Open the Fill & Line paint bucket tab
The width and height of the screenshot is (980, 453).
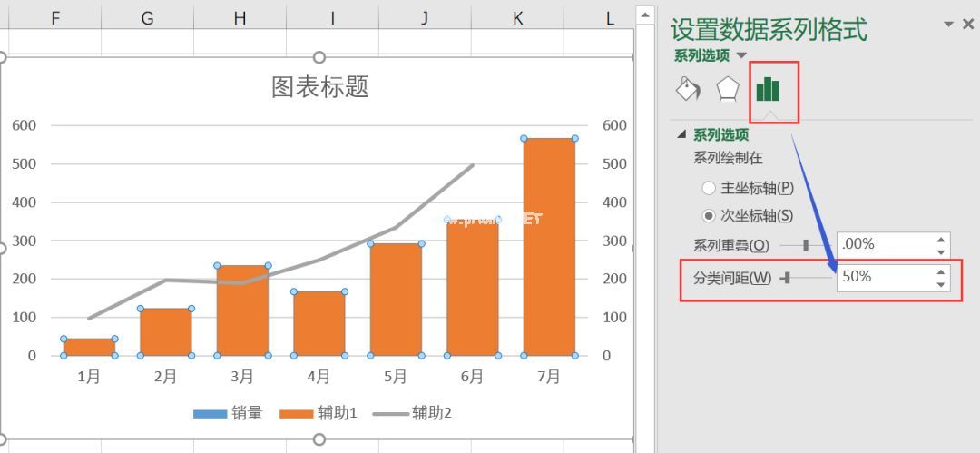(x=689, y=89)
